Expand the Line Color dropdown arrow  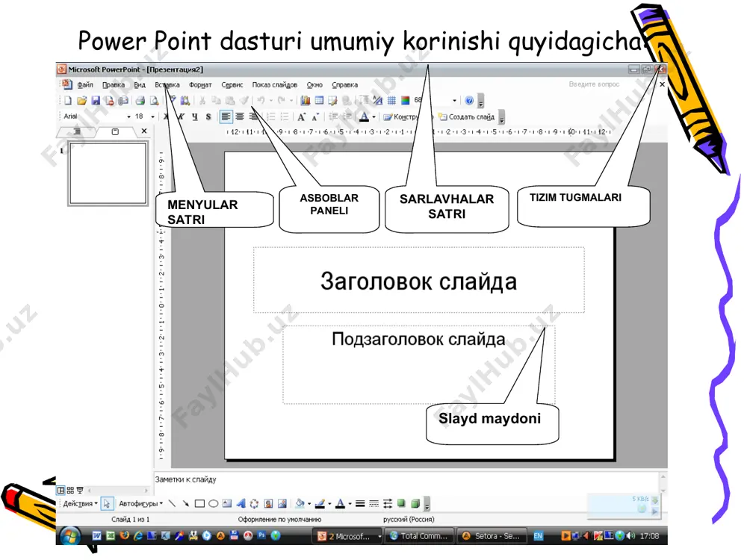(x=329, y=503)
